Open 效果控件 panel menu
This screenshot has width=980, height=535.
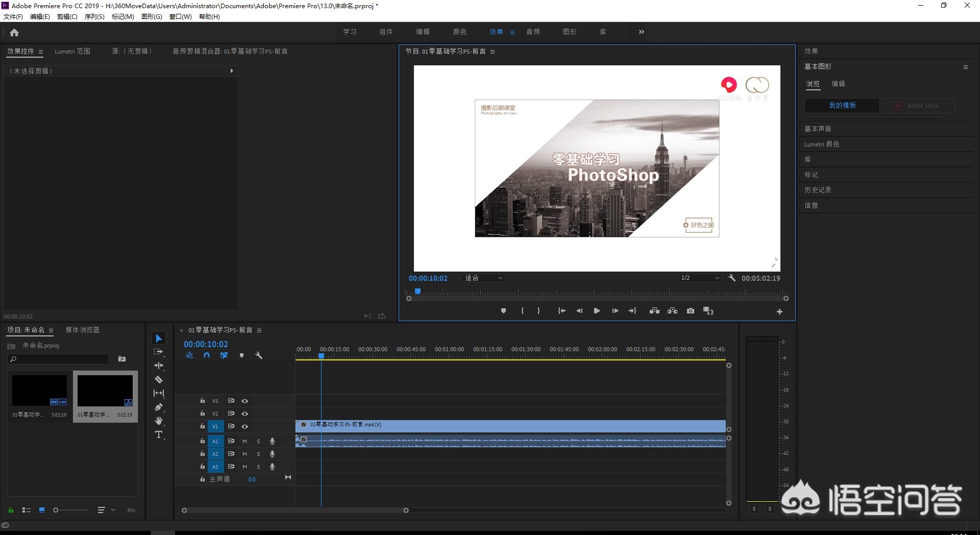pos(41,52)
